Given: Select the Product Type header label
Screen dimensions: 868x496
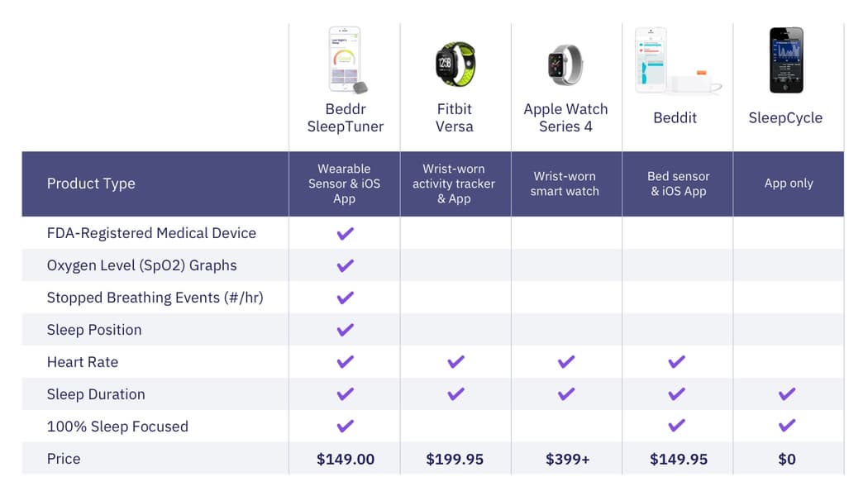Looking at the screenshot, I should click(91, 184).
